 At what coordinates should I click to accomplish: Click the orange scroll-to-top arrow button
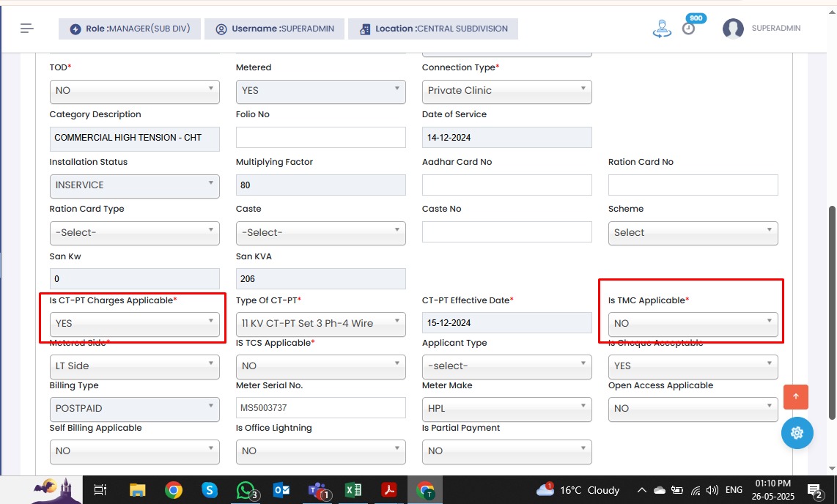tap(795, 397)
